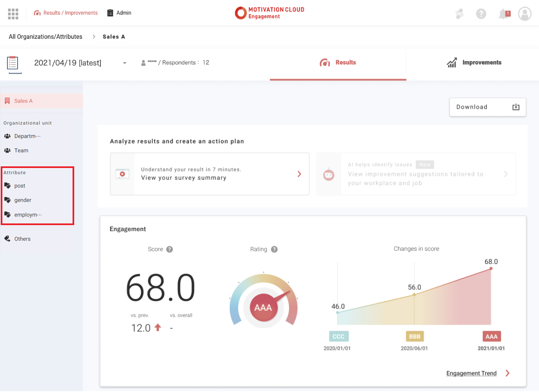The height and width of the screenshot is (392, 539).
Task: Select the Results tab
Action: point(338,62)
